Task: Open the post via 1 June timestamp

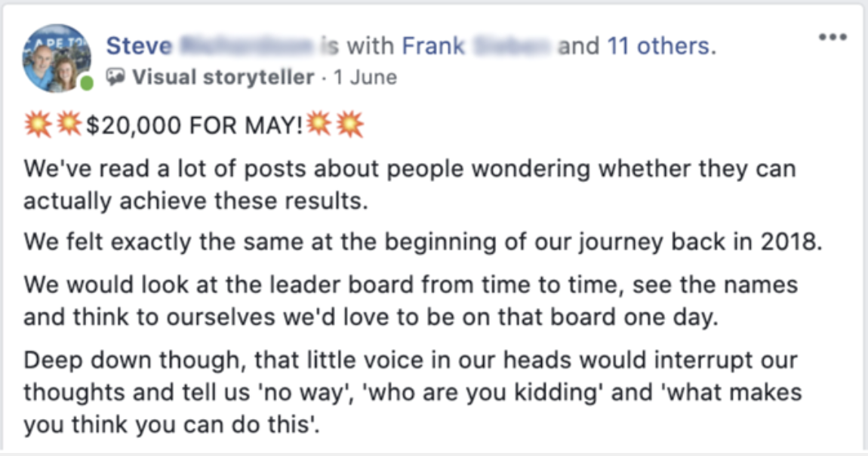Action: click(365, 78)
